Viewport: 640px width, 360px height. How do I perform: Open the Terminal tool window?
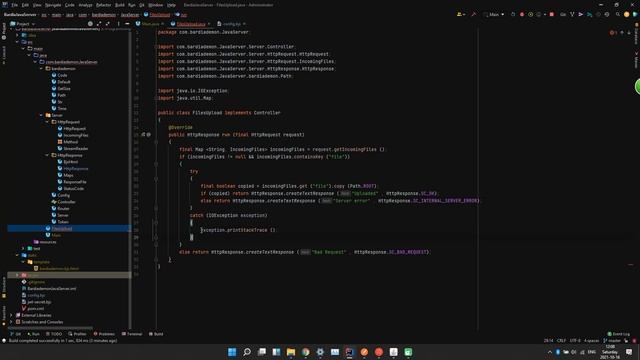click(132, 334)
